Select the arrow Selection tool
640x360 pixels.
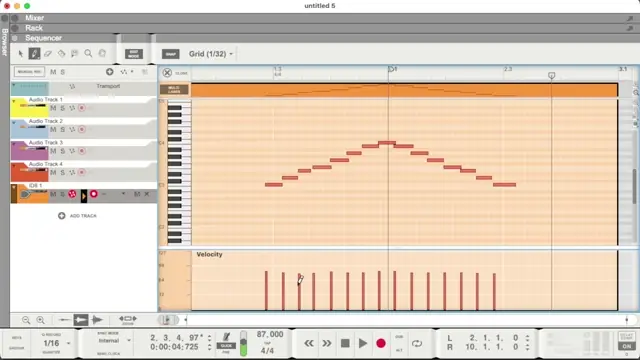[x=21, y=53]
